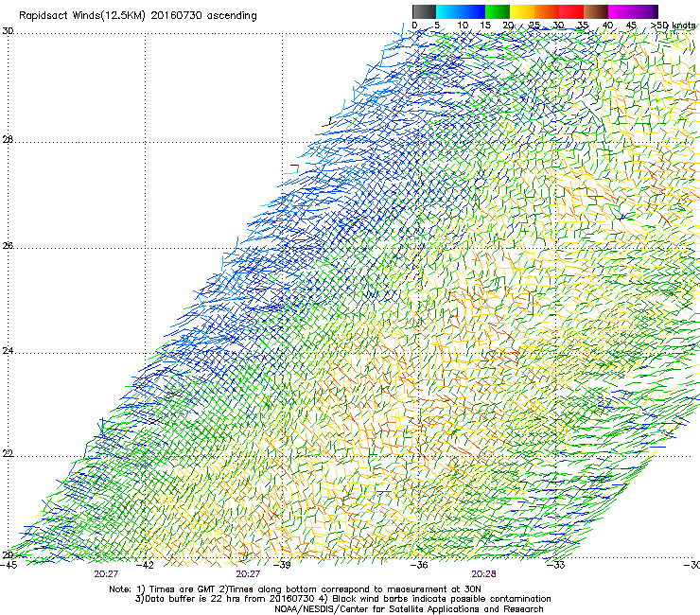Click the green 15-20 knots color band
This screenshot has width=700, height=615.
click(x=498, y=11)
